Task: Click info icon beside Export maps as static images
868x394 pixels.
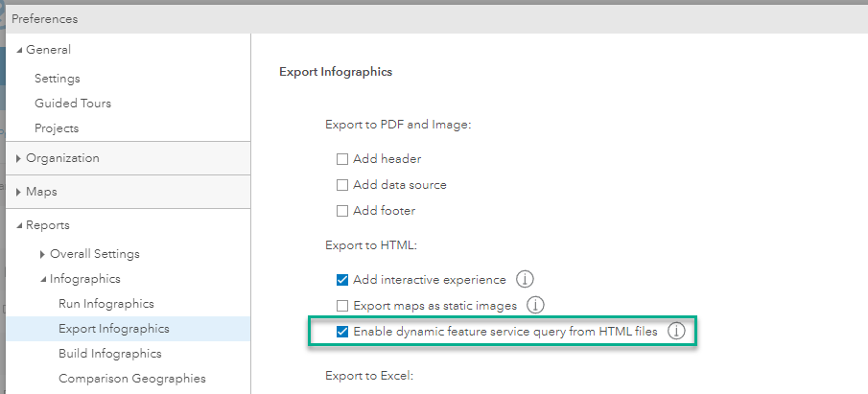Action: [x=536, y=305]
